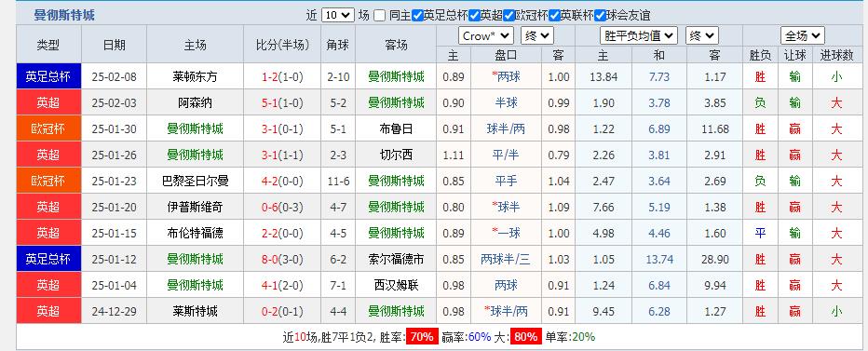Click the score 1-2(1-0)
This screenshot has height=351, width=868.
[x=282, y=76]
